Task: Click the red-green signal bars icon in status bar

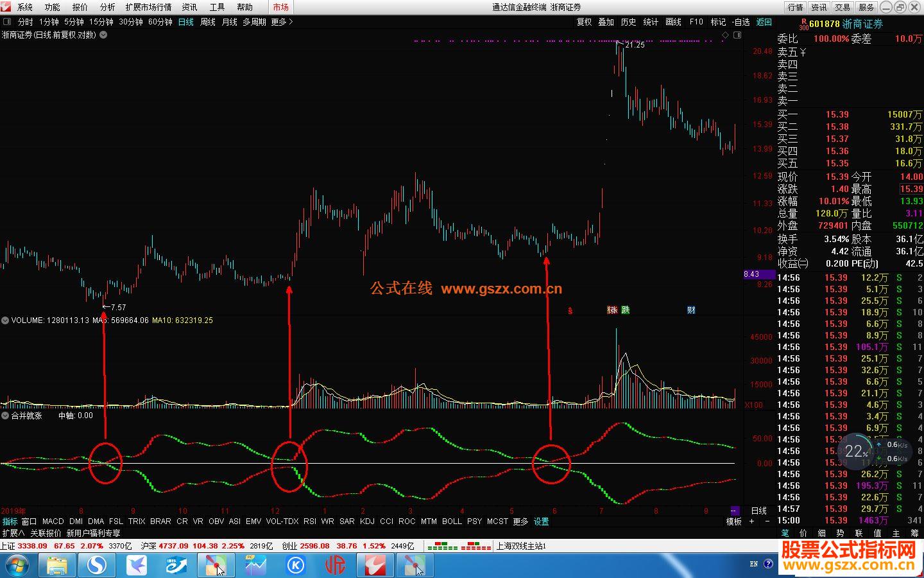Action: click(458, 546)
